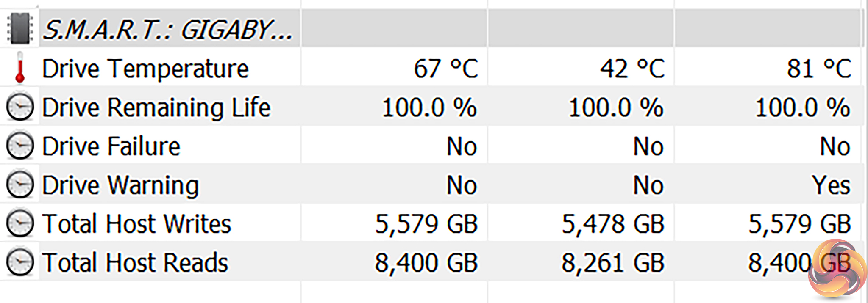Click the clock icon beside Drive Warning
The height and width of the screenshot is (303, 868).
pyautogui.click(x=19, y=185)
